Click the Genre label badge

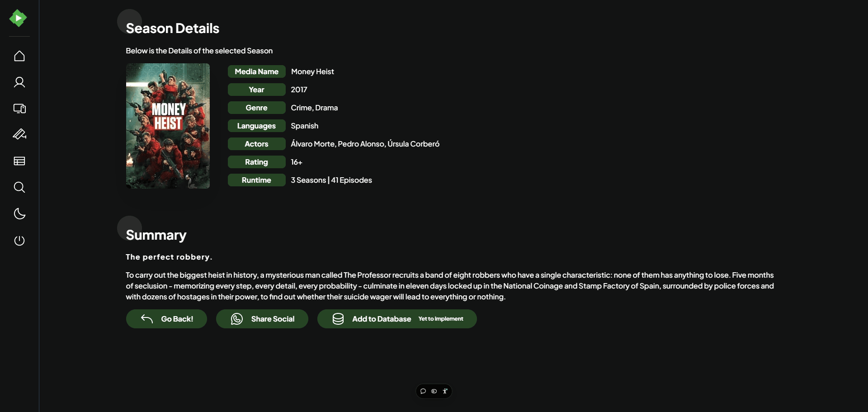pos(257,108)
